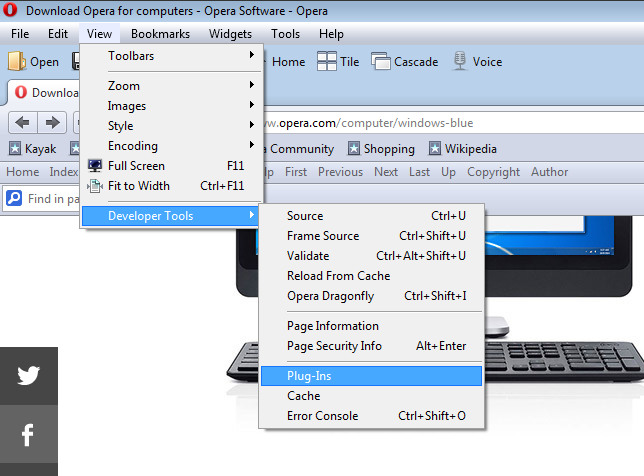Viewport: 644px width, 476px height.
Task: Open the Widgets menu
Action: (230, 34)
